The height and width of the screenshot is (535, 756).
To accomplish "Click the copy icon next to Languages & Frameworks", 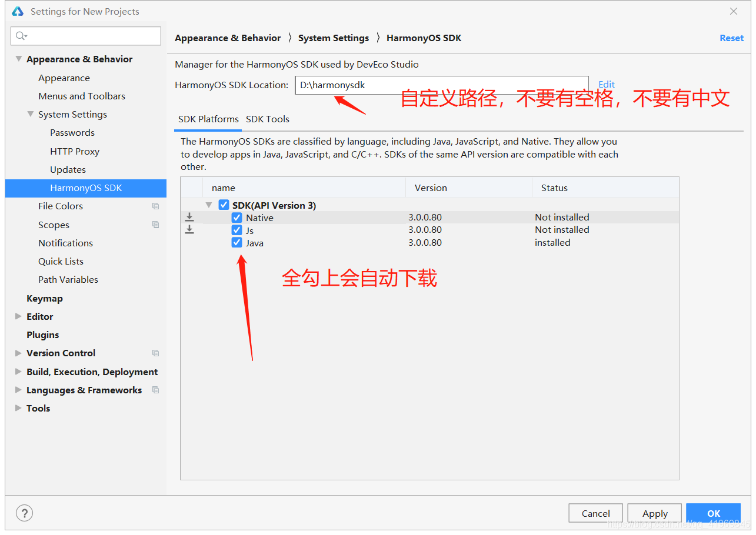I will pos(155,390).
